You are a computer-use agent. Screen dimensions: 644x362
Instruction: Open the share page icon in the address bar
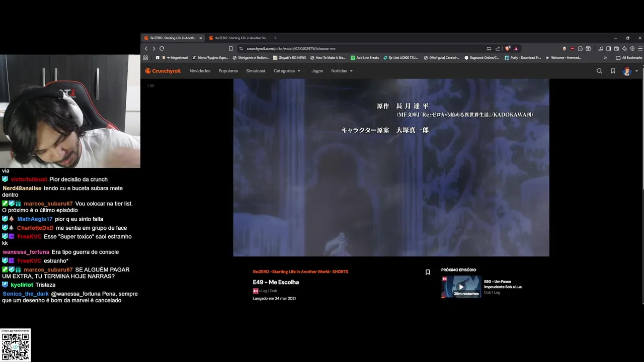[x=498, y=48]
